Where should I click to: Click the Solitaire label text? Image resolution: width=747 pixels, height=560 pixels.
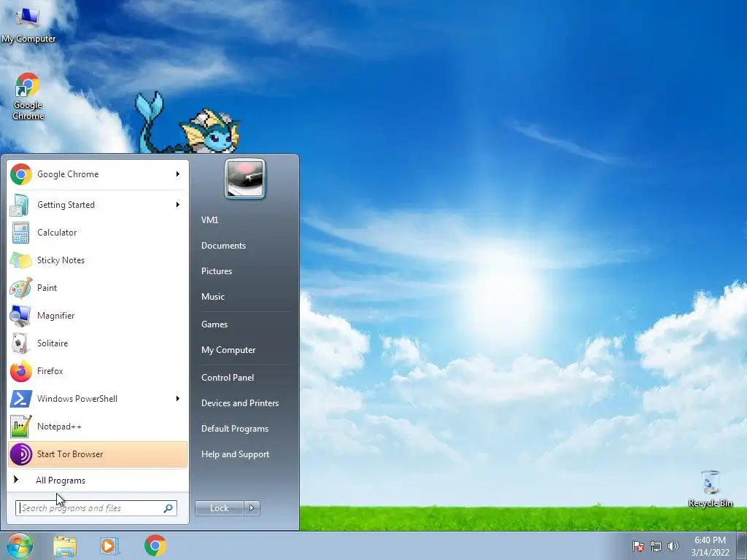[x=53, y=343]
